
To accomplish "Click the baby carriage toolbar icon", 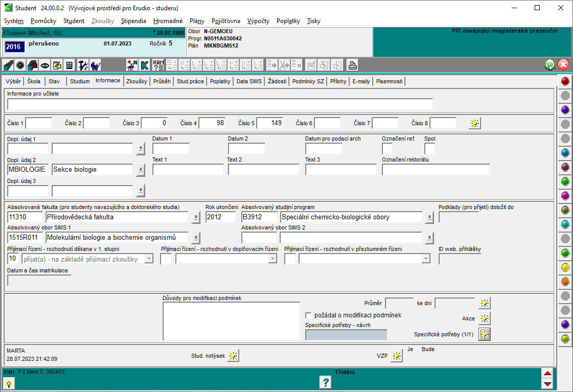I will 95,65.
